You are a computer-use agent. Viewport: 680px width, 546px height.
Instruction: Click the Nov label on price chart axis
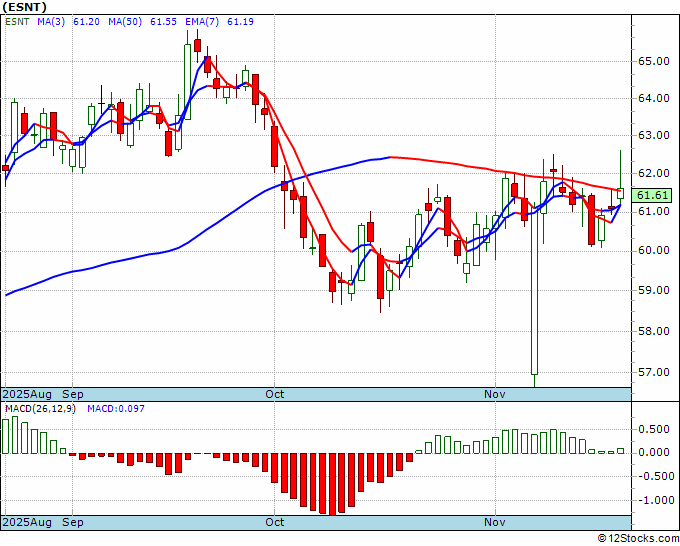click(495, 394)
